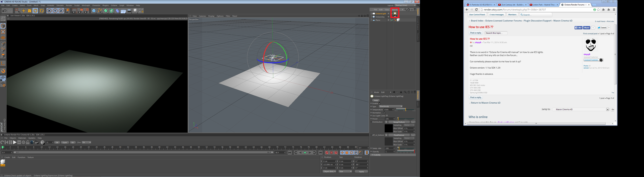The width and height of the screenshot is (644, 177).
Task: Open the MoGraph menu
Action: coord(86,5)
